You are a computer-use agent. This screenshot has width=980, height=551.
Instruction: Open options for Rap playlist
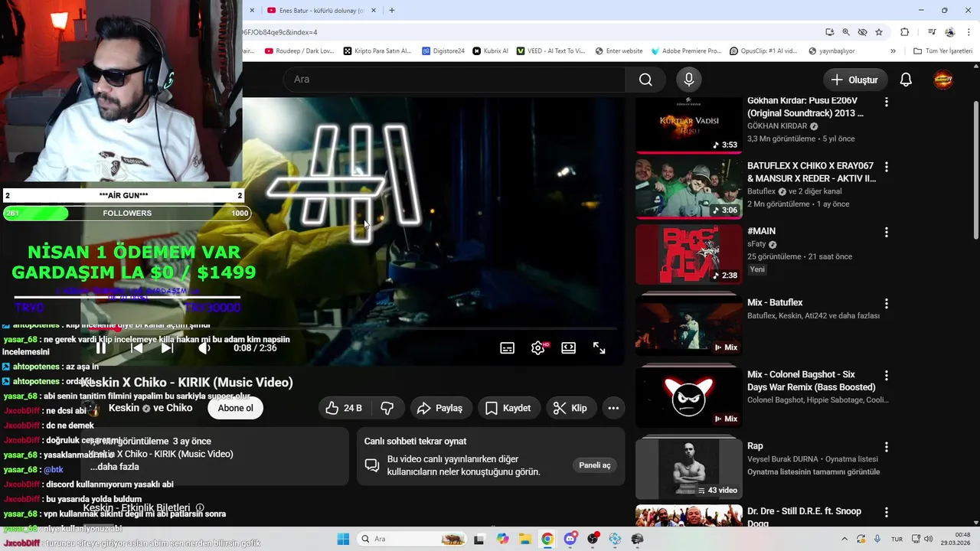click(887, 447)
